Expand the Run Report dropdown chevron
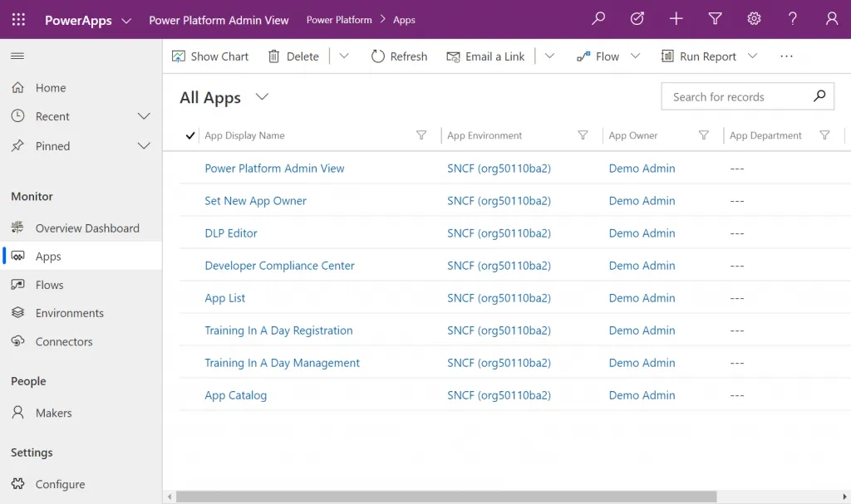The width and height of the screenshot is (851, 504). (x=752, y=56)
